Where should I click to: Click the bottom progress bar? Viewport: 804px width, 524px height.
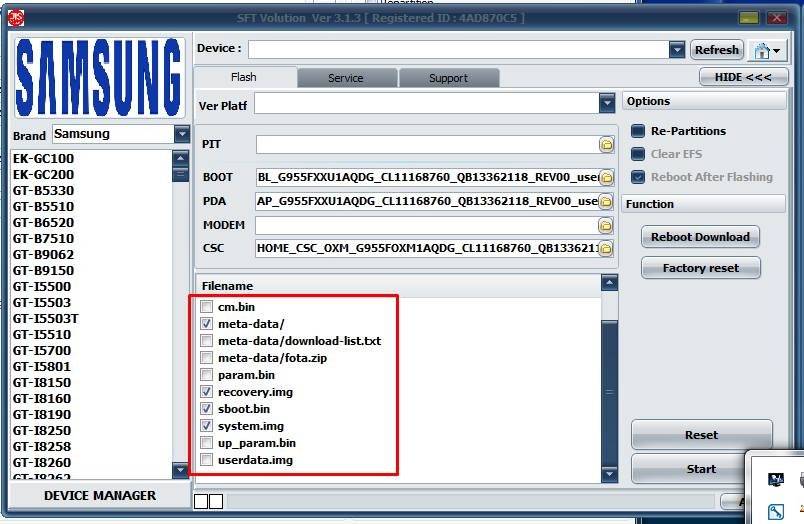471,501
